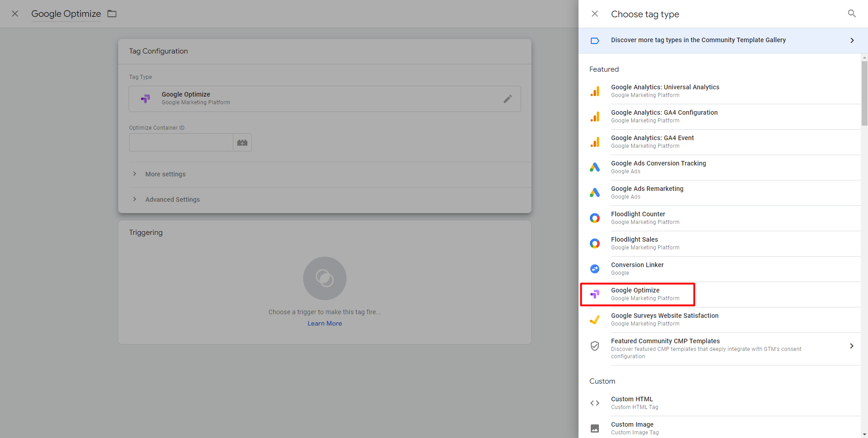868x438 pixels.
Task: Click Custom HTML code brackets icon
Action: pos(595,403)
